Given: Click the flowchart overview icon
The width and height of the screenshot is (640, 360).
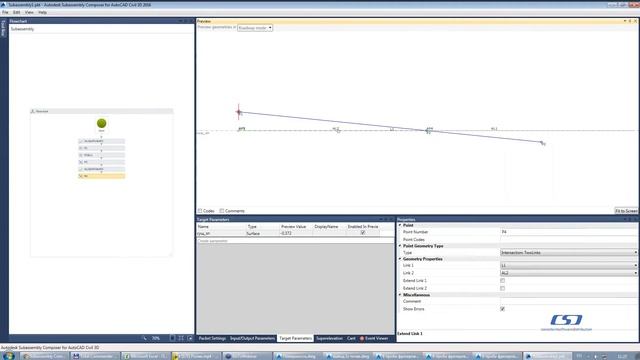Looking at the screenshot, I should coord(190,338).
